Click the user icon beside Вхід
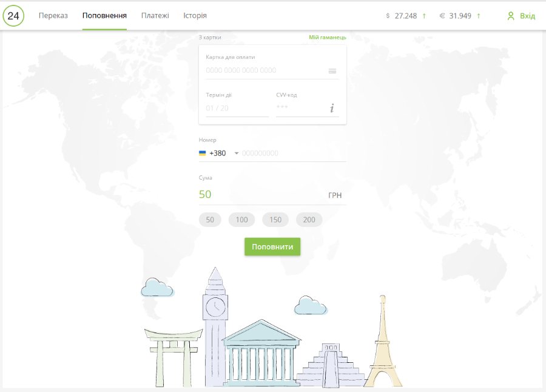546x392 pixels. [511, 16]
